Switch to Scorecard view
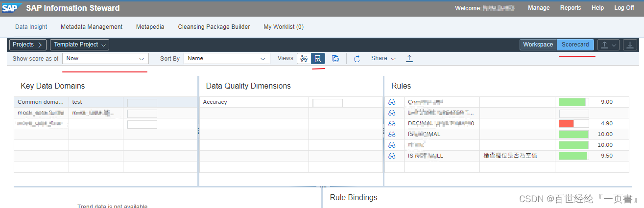644x208 pixels. click(x=575, y=45)
